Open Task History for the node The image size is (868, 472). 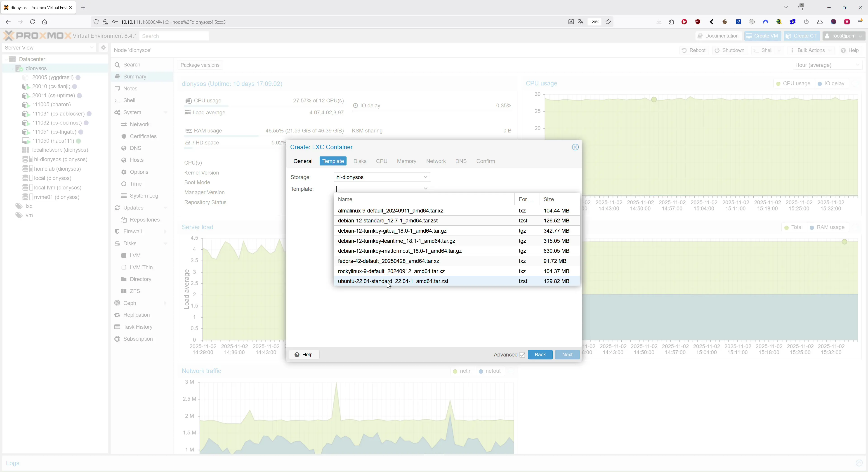(137, 327)
